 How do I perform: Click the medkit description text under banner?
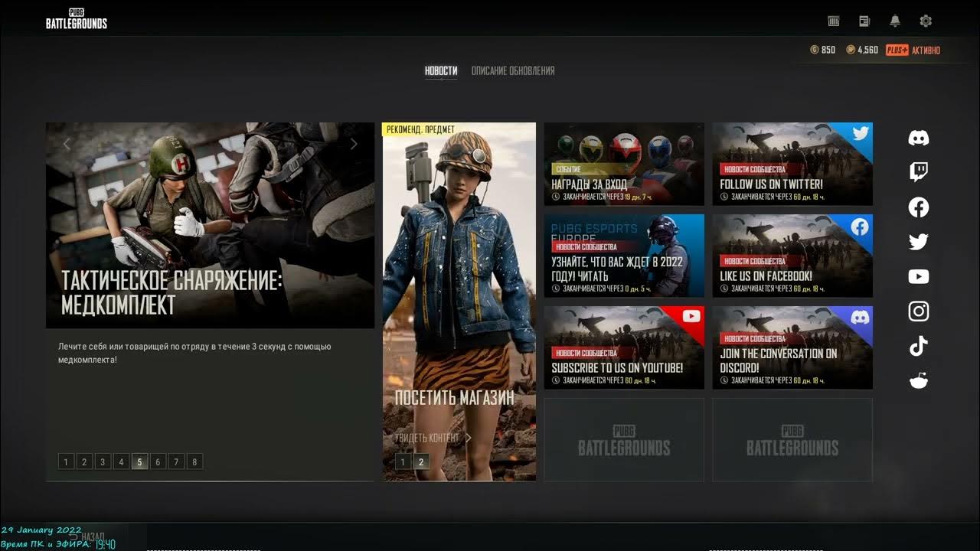pyautogui.click(x=194, y=353)
